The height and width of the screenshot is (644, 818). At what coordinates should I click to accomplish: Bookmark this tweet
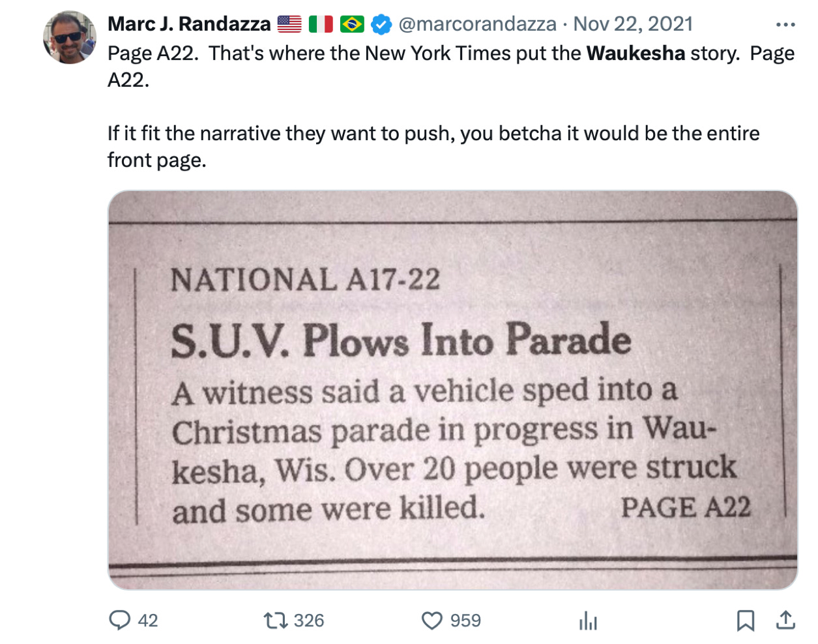point(745,620)
